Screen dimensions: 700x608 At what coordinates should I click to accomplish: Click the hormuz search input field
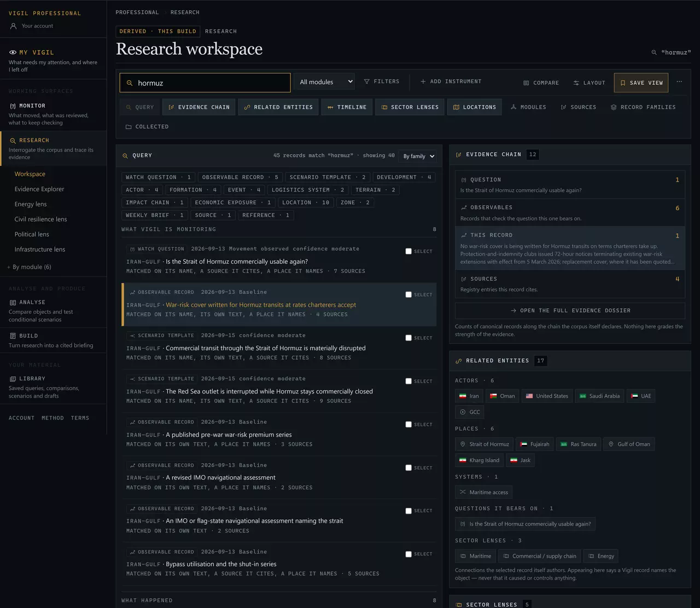205,83
